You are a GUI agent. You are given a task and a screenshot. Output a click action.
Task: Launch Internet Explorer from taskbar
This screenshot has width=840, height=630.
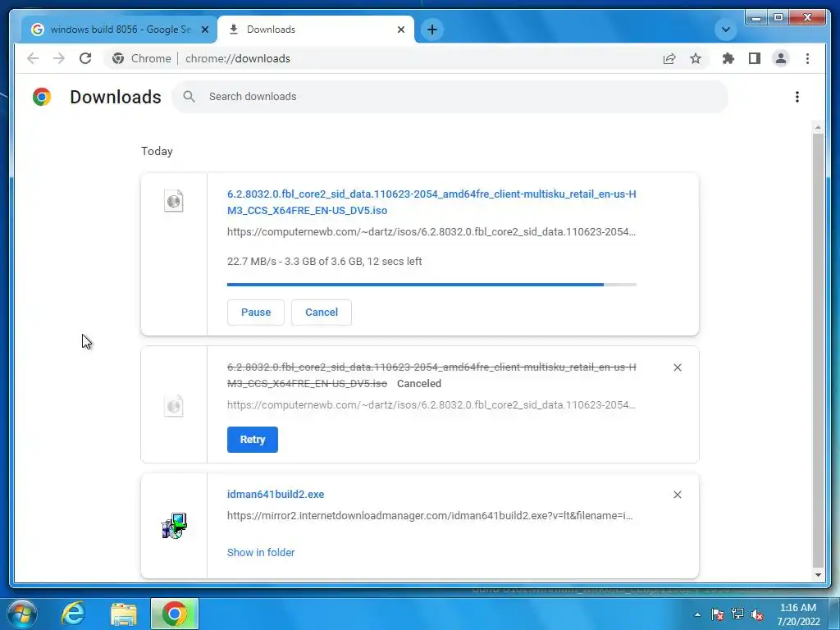(73, 614)
